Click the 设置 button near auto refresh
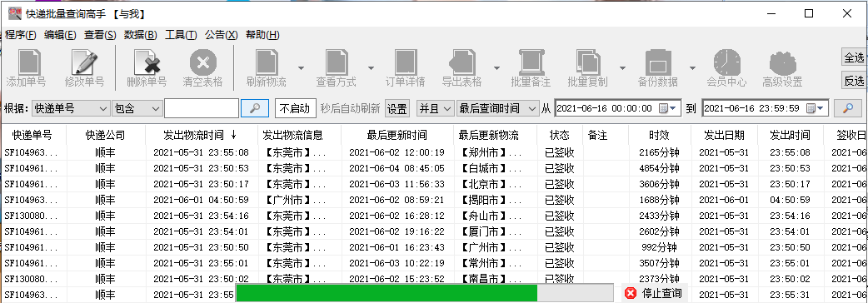The height and width of the screenshot is (303, 868). [x=397, y=108]
